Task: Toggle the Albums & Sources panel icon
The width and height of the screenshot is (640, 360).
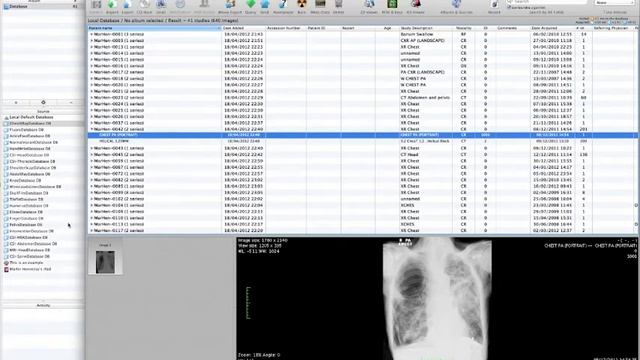Action: (456, 4)
